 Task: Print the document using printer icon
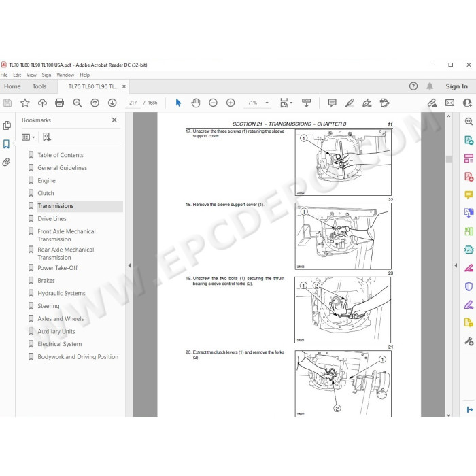60,103
